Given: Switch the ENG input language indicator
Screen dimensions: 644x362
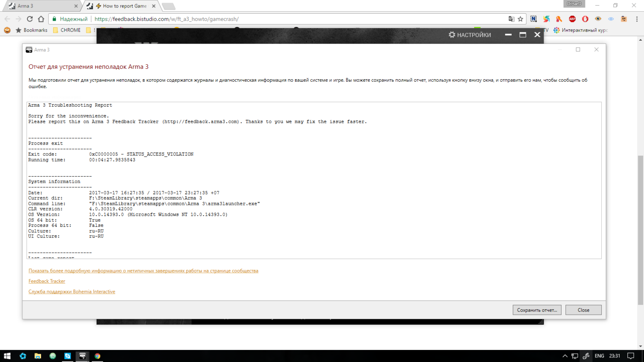Looking at the screenshot, I should [x=599, y=356].
